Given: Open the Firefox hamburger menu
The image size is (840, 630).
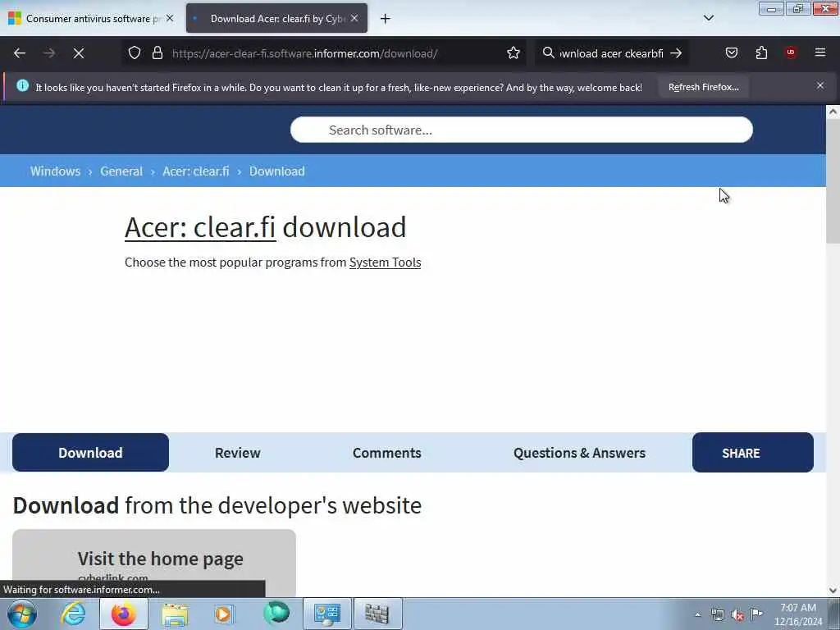Looking at the screenshot, I should [819, 52].
